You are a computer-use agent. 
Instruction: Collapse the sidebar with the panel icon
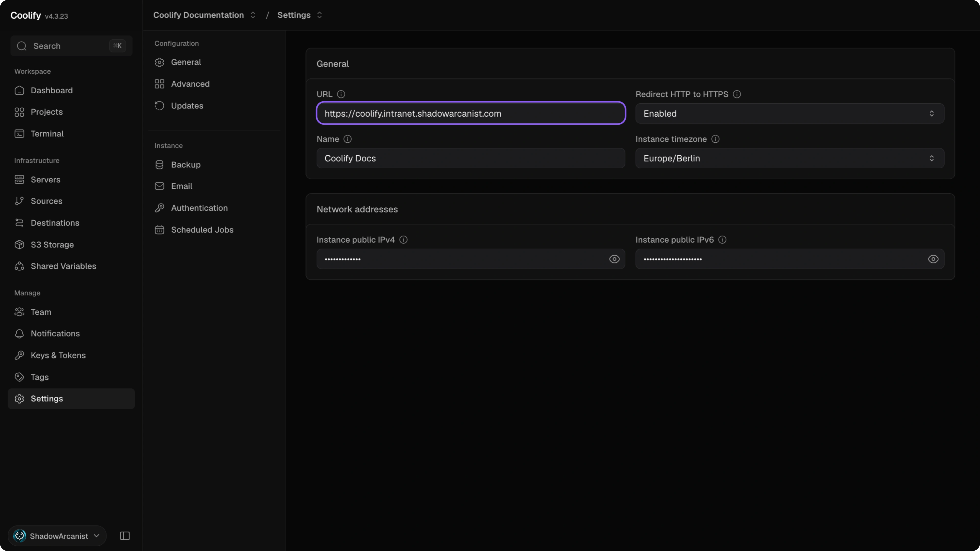pyautogui.click(x=125, y=536)
